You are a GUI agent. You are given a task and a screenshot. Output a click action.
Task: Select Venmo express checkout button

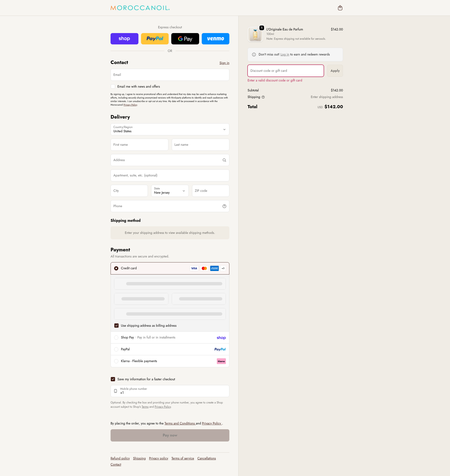pos(215,39)
